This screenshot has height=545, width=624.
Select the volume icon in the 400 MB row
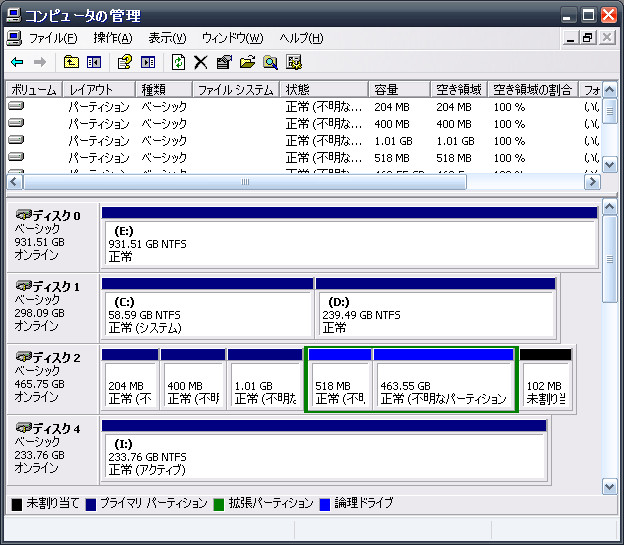16,123
